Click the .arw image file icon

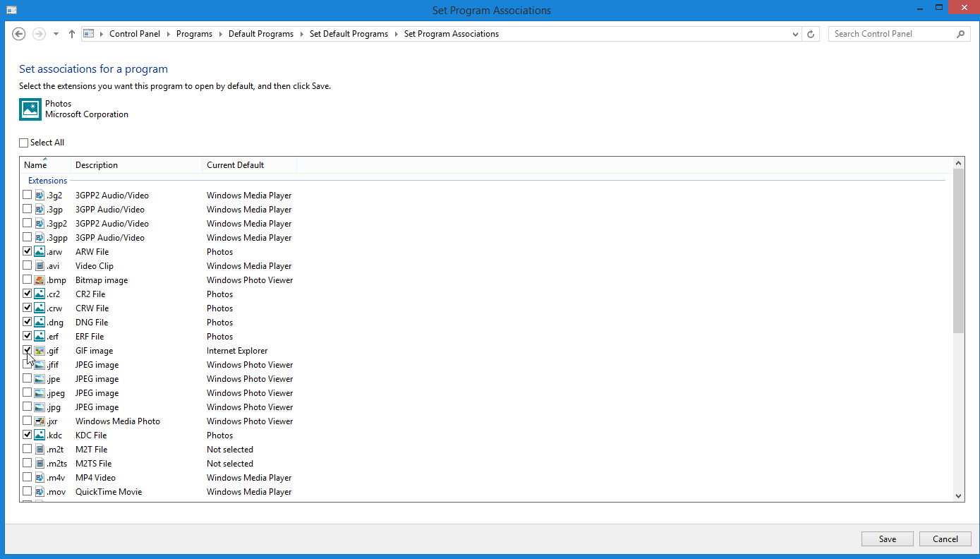pos(40,252)
